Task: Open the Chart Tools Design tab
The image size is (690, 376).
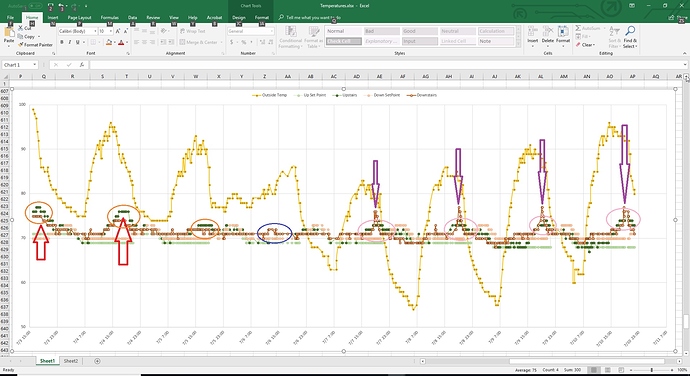Action: 239,18
